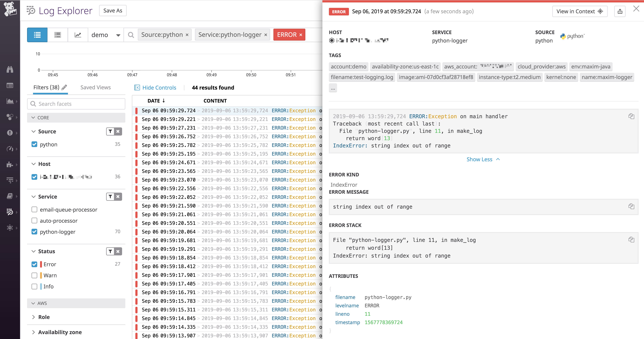This screenshot has height=339, width=644.
Task: Click the Save As button
Action: 112,11
